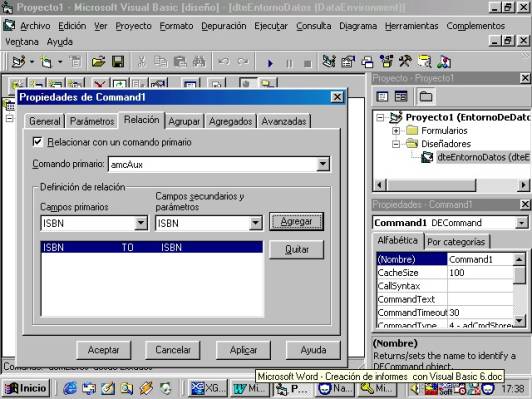Open the Command1 DECommand object selector dropdown
Image resolution: width=532 pixels, height=399 pixels.
tap(521, 223)
